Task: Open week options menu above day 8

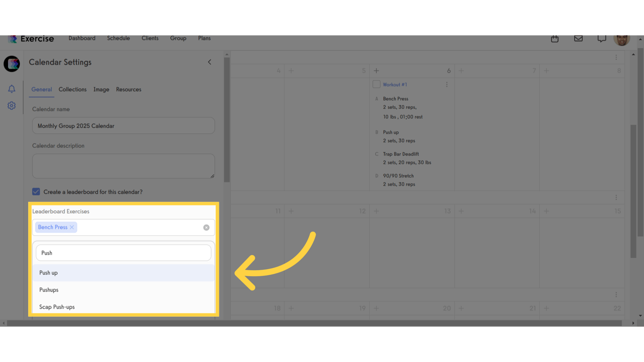Action: coord(616,58)
